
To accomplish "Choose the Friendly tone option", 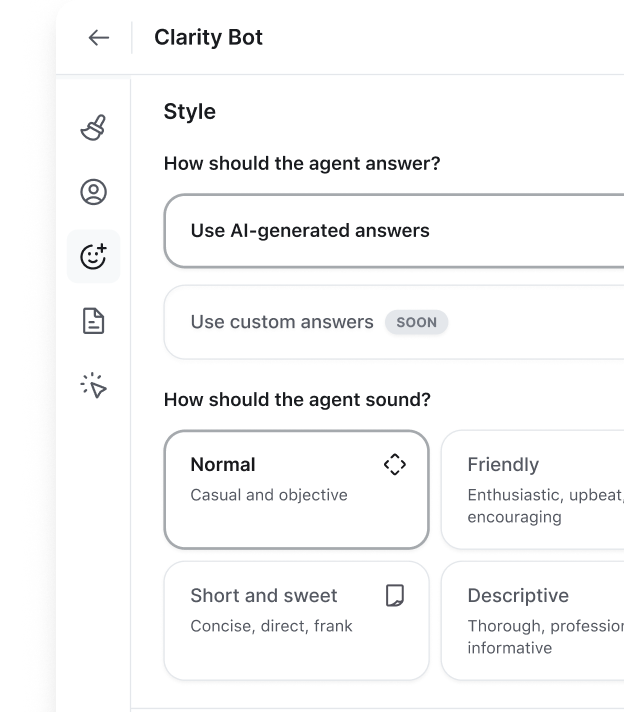I will point(532,490).
